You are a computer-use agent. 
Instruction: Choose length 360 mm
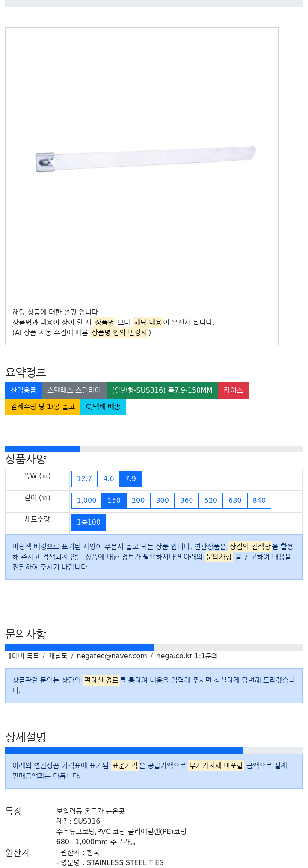click(x=187, y=501)
